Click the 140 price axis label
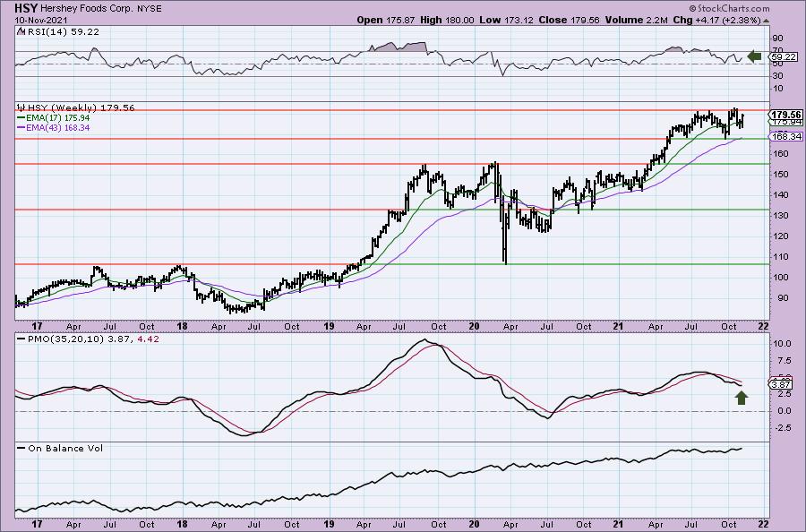The image size is (806, 532). (x=779, y=195)
